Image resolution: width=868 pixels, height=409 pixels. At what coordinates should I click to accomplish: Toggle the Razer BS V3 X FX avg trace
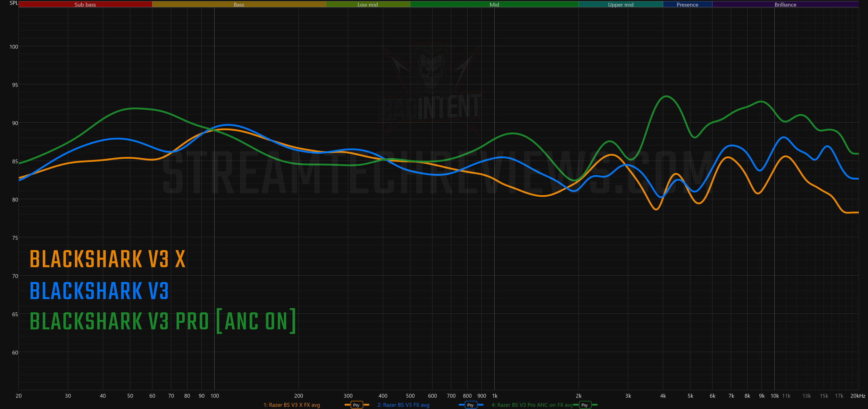click(292, 405)
